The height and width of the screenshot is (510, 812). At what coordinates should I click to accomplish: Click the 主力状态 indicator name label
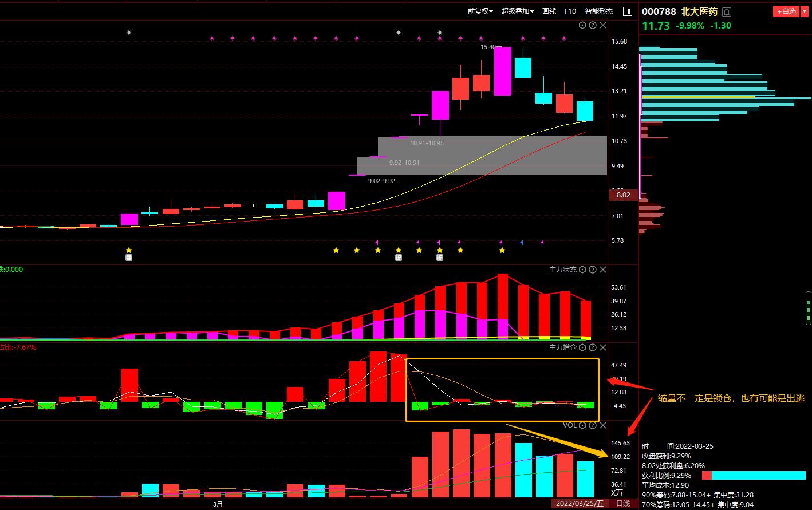[x=563, y=270]
